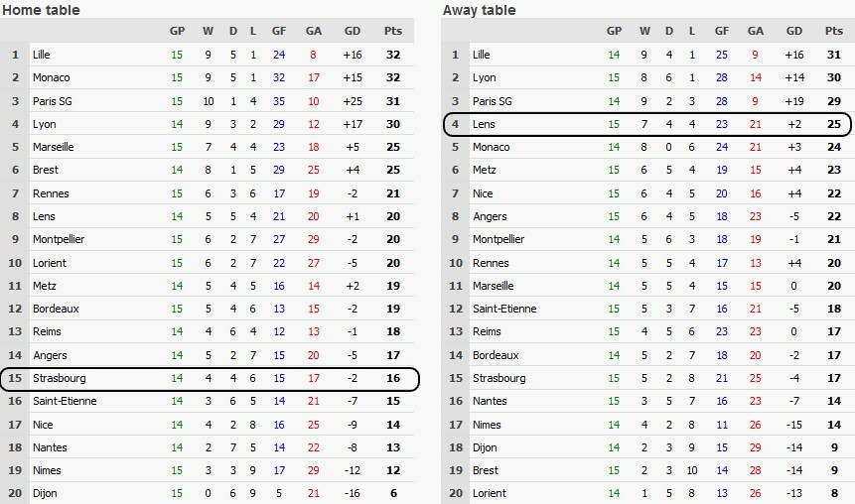Click Lens in the Away table
Screen dimensions: 855x504
tap(485, 124)
